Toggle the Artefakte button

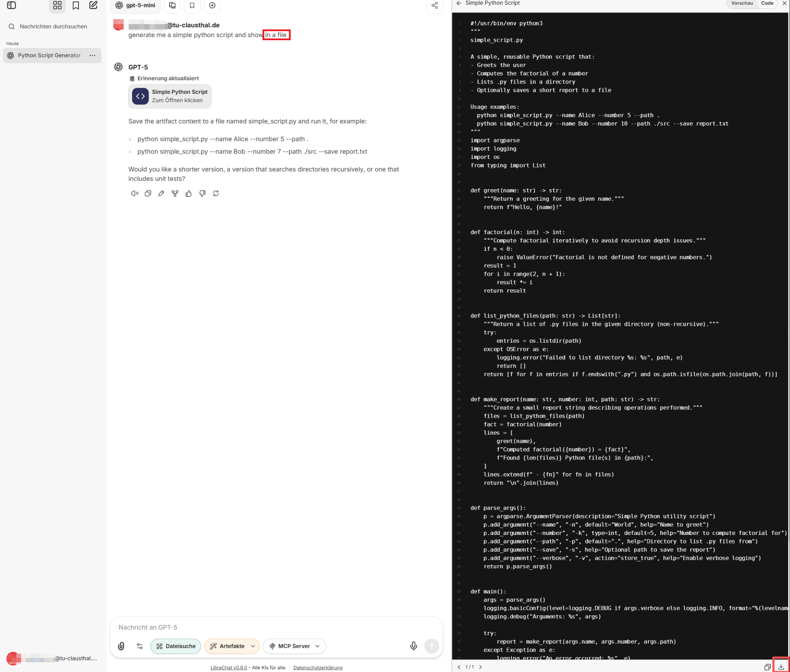click(227, 646)
